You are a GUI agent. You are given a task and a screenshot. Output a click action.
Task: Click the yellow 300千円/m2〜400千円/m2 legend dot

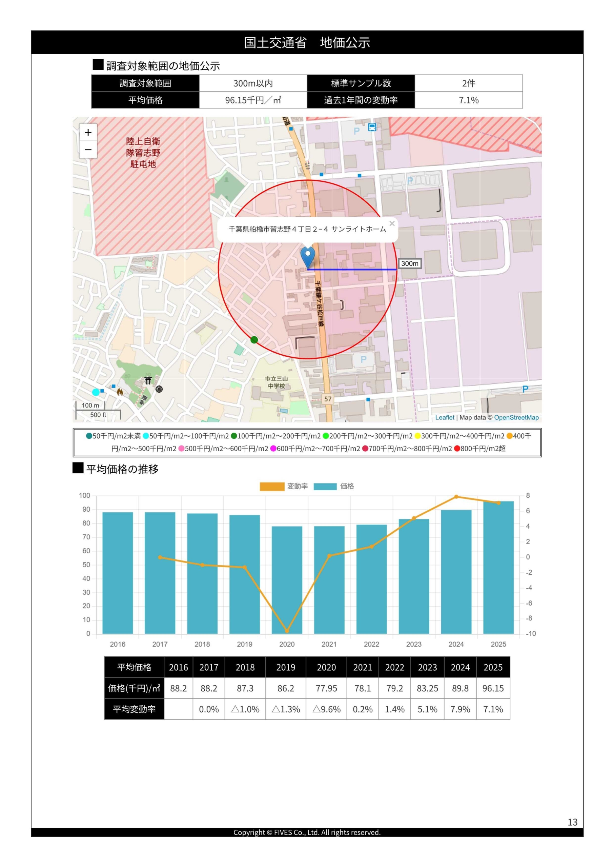[417, 436]
